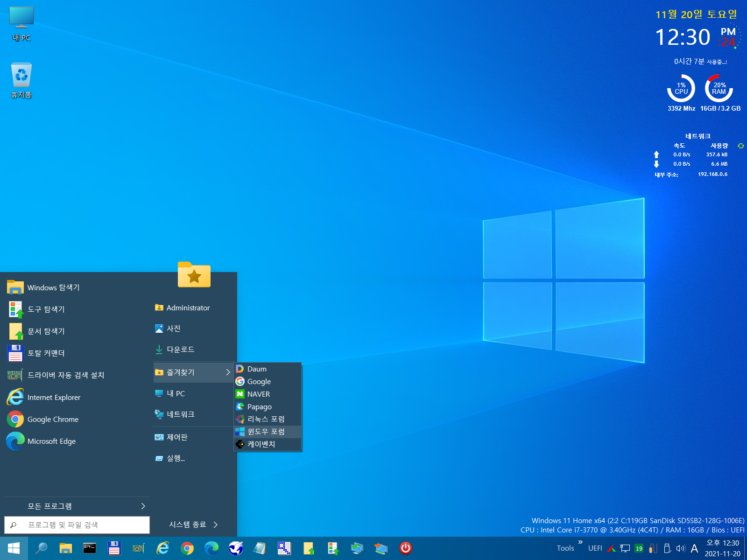Open Microsoft Edge from start menu
747x560 pixels.
(x=77, y=441)
